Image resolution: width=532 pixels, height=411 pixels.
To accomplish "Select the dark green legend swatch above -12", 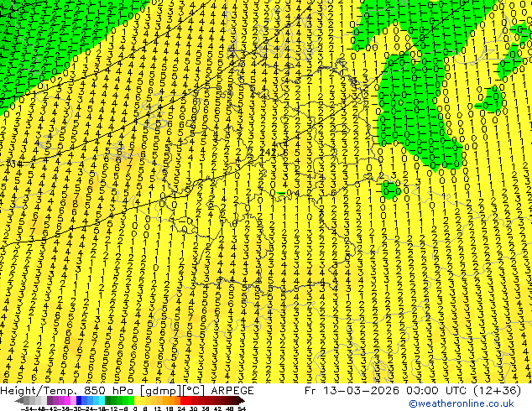I will tap(108, 400).
